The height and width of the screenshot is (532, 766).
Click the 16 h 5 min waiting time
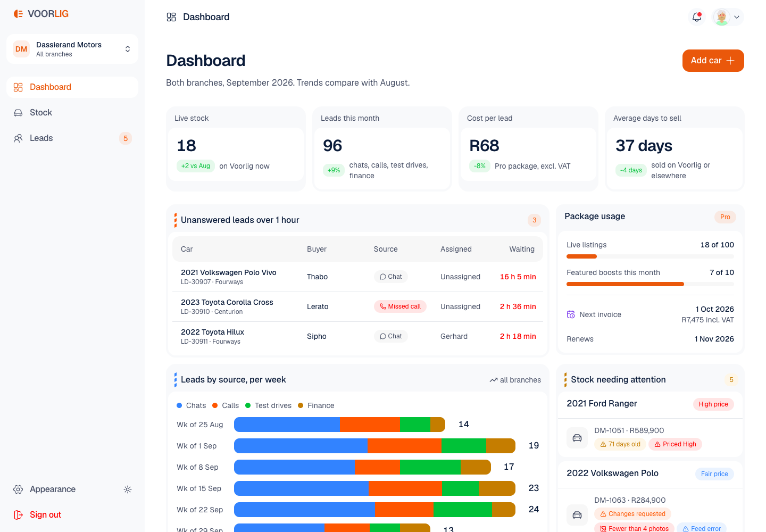coord(518,277)
